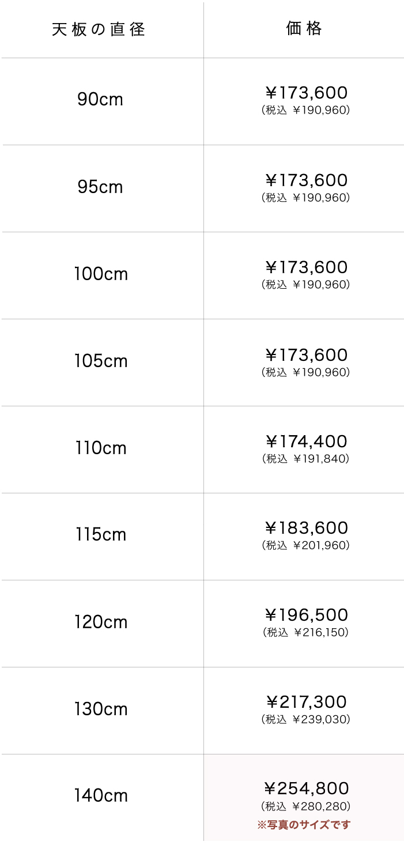The height and width of the screenshot is (868, 404).
Task: Click the ※写真のサイズです note
Action: (304, 825)
